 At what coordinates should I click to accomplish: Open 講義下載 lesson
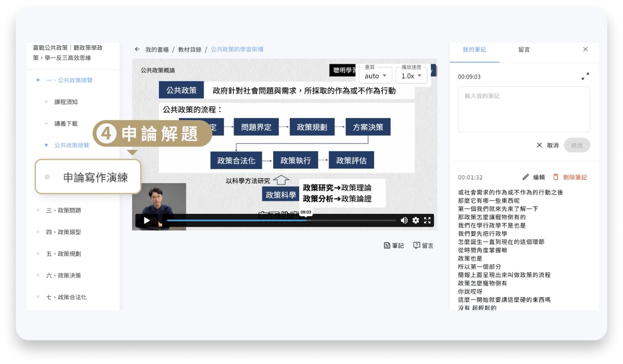coord(66,124)
